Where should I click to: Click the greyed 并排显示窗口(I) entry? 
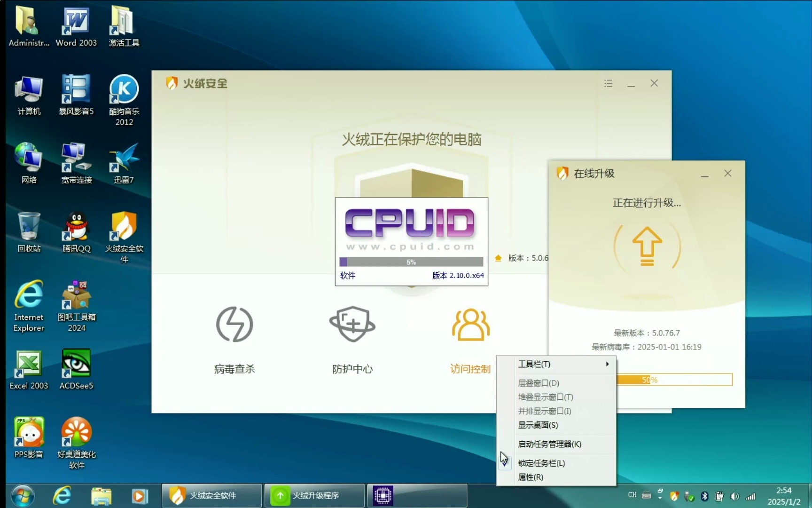(x=556, y=411)
